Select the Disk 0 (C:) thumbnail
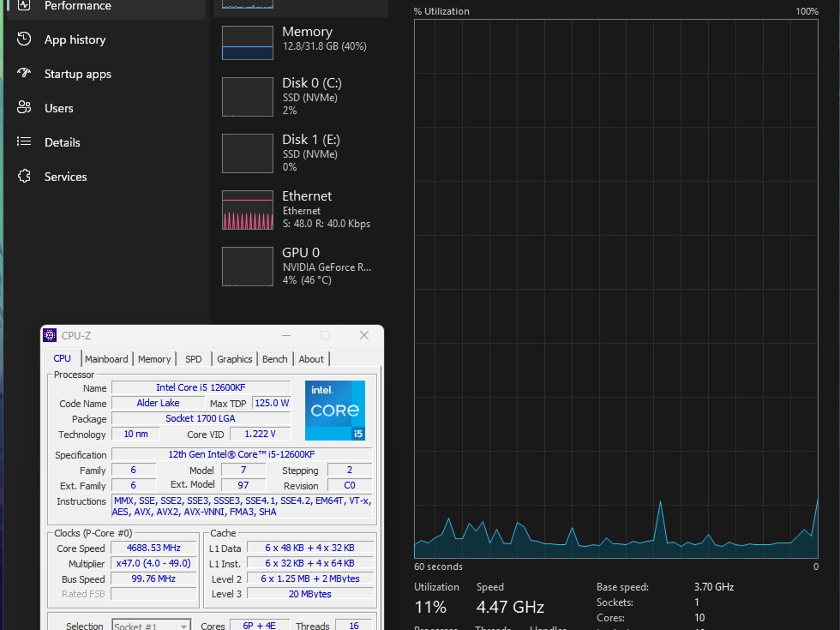Viewport: 840px width, 630px height. (x=247, y=97)
